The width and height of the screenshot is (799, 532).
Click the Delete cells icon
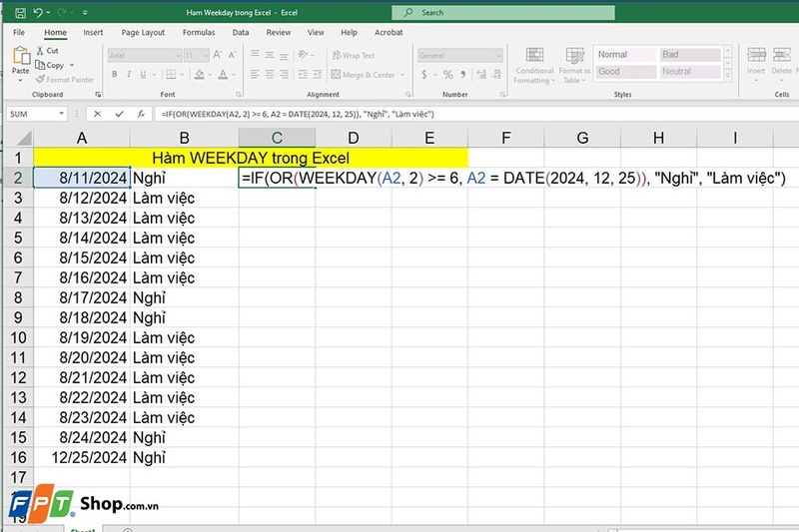point(781,55)
